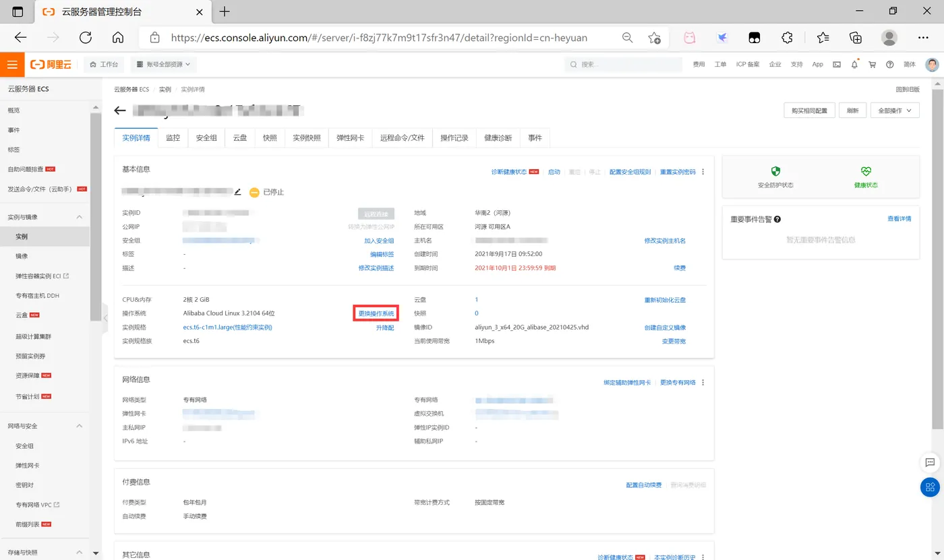Viewport: 944px width, 560px height.
Task: Open the browser tab actions menu
Action: 18,12
